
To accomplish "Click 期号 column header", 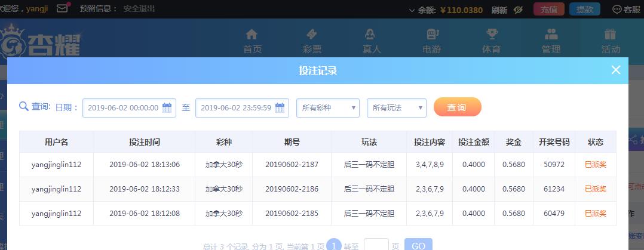I will point(292,142).
